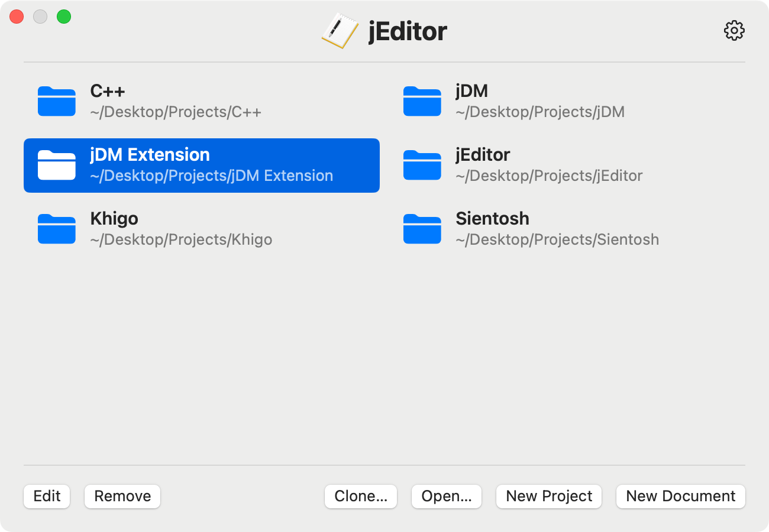Click the jEditor project folder icon
769x532 pixels.
422,165
